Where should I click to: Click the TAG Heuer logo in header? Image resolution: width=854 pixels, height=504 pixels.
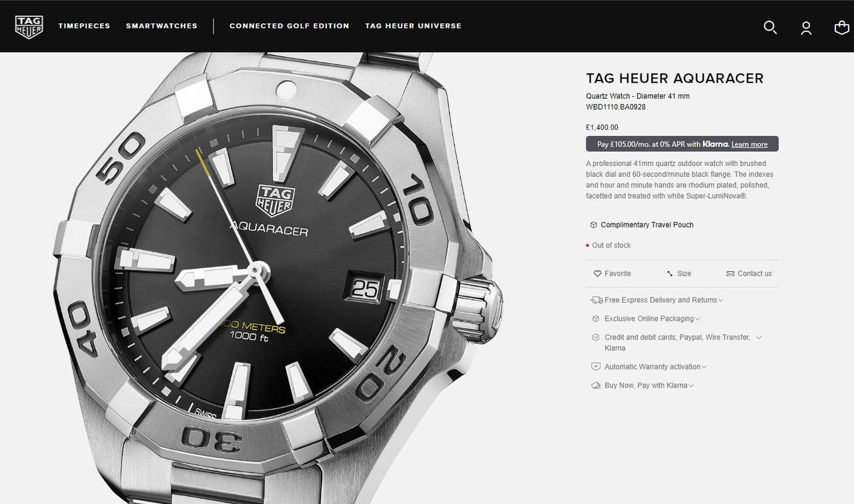(x=29, y=26)
